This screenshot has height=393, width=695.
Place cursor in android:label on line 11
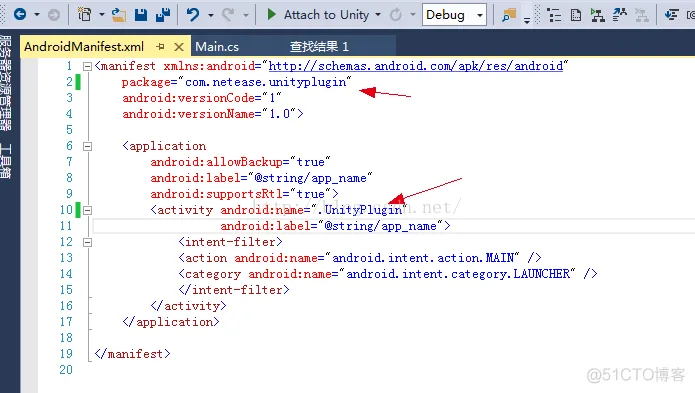point(266,226)
